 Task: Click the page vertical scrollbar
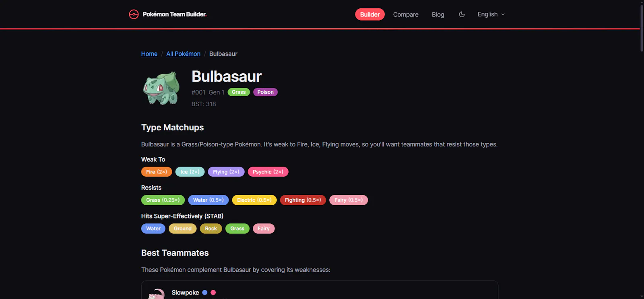pyautogui.click(x=642, y=28)
